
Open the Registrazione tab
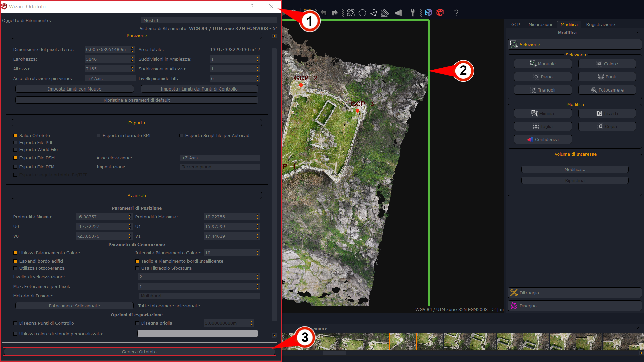(x=600, y=24)
